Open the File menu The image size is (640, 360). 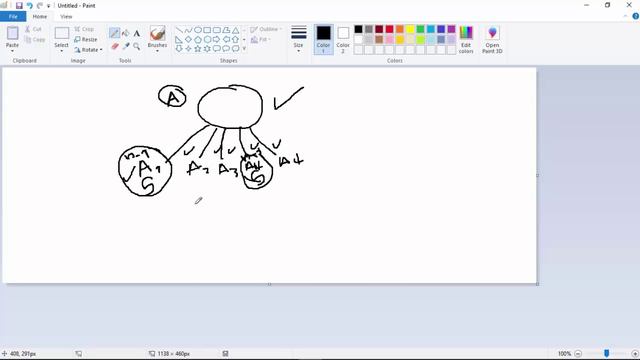pyautogui.click(x=13, y=16)
